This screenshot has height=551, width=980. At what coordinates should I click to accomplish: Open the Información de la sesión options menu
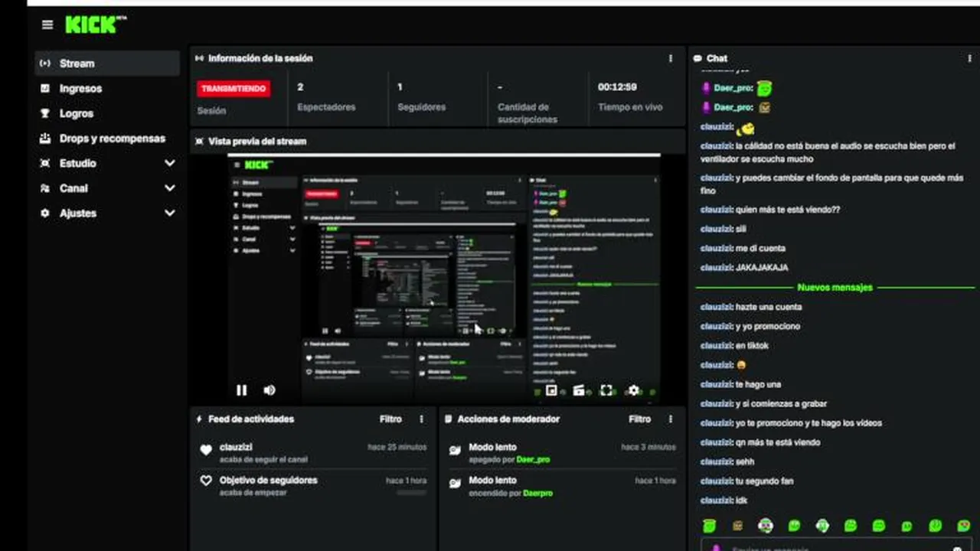(x=671, y=58)
